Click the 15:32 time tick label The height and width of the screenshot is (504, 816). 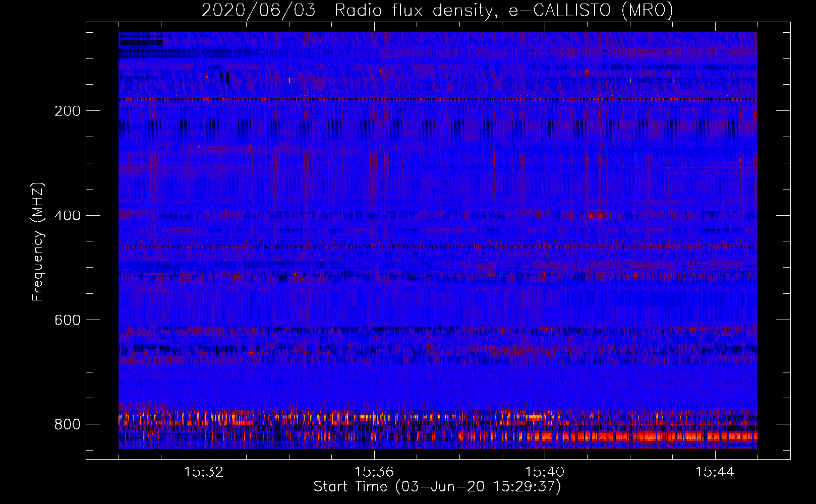[x=204, y=472]
